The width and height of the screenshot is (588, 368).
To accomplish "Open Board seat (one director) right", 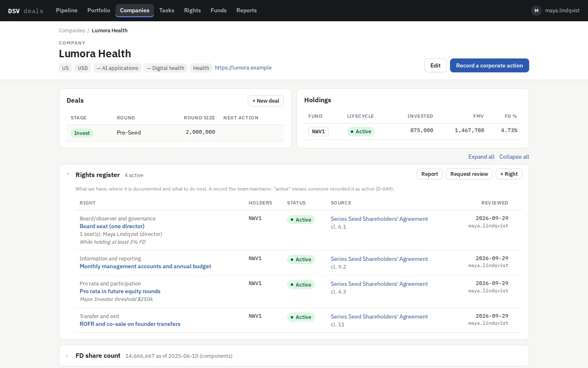I will coord(112,227).
